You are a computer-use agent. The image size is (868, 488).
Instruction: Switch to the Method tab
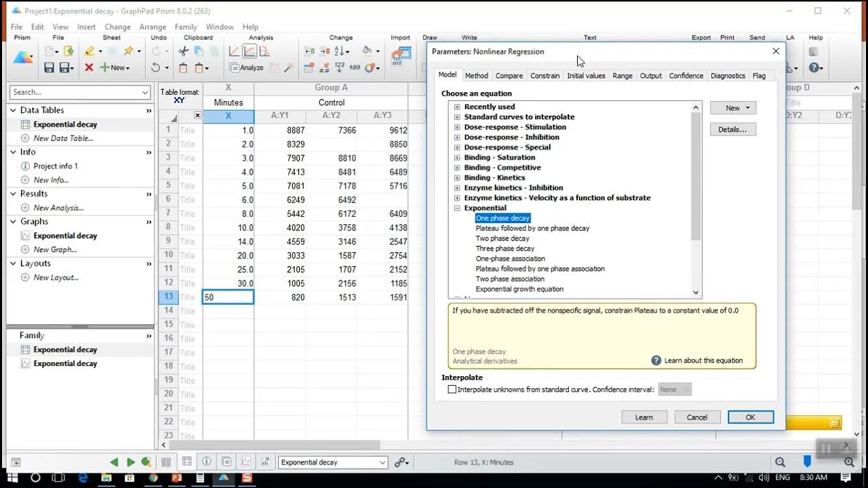[x=477, y=76]
